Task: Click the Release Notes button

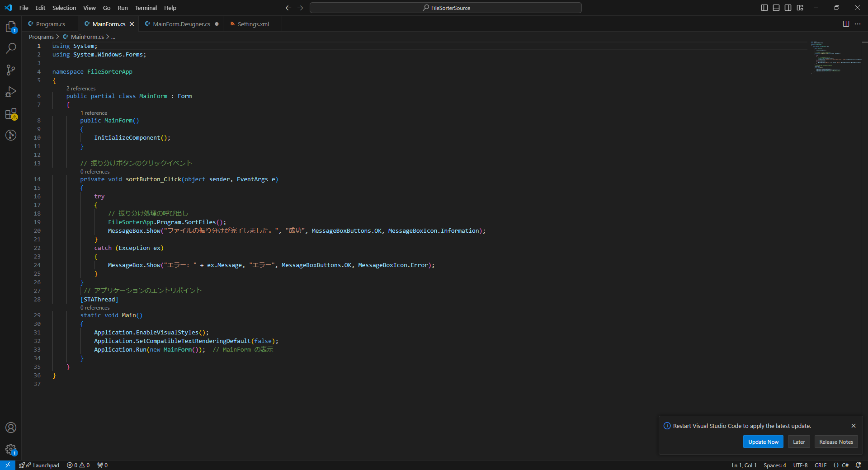Action: coord(836,442)
